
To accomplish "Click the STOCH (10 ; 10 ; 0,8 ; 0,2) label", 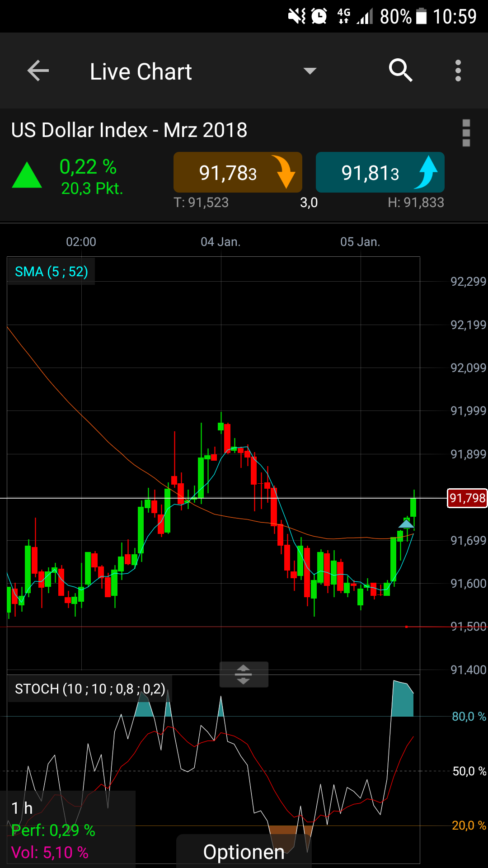I will click(x=90, y=689).
